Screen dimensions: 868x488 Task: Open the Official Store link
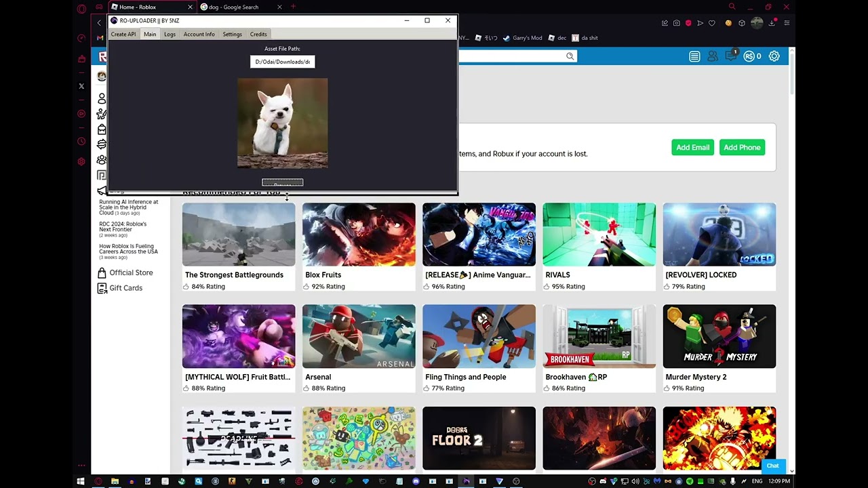pos(131,272)
